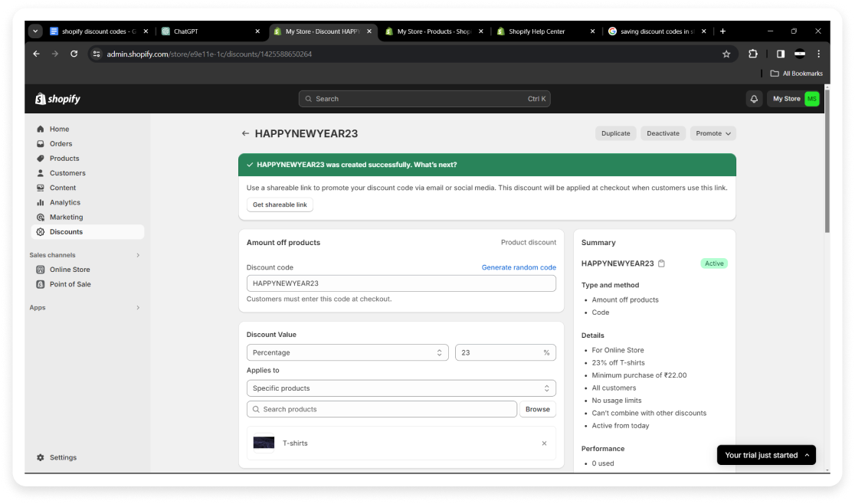The image size is (855, 504).
Task: Open the All Bookmarks folder
Action: pyautogui.click(x=797, y=74)
